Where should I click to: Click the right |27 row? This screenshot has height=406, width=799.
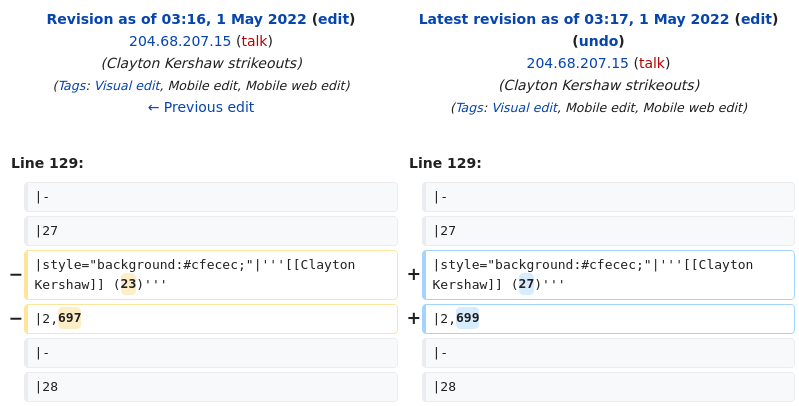point(608,231)
